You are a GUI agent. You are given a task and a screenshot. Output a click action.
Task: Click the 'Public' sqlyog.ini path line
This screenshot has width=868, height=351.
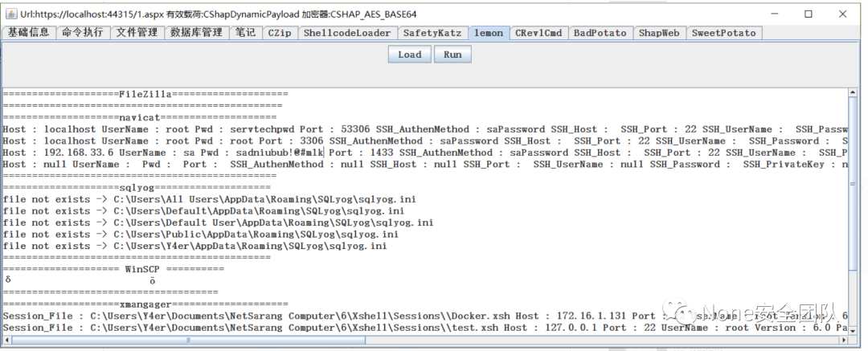pos(201,235)
